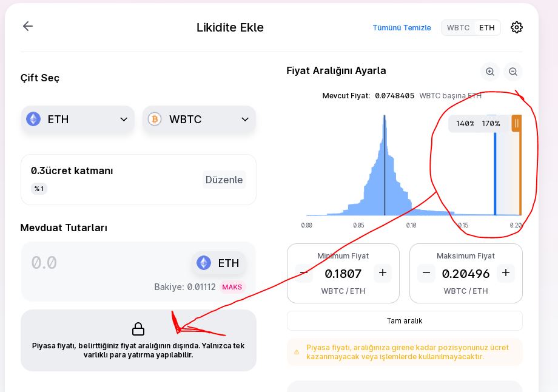This screenshot has height=392, width=558.
Task: Click the back arrow icon
Action: [x=27, y=26]
